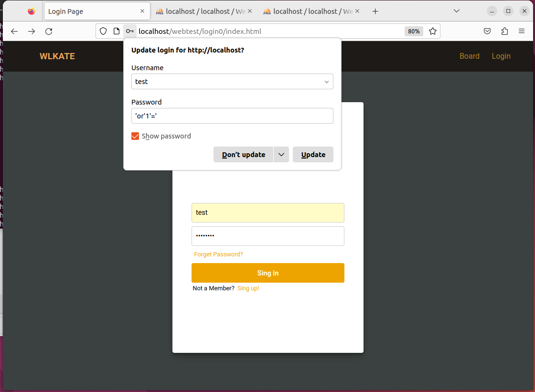Screen dimensions: 535x392
Task: Click the orange Sing in button
Action: click(268, 273)
